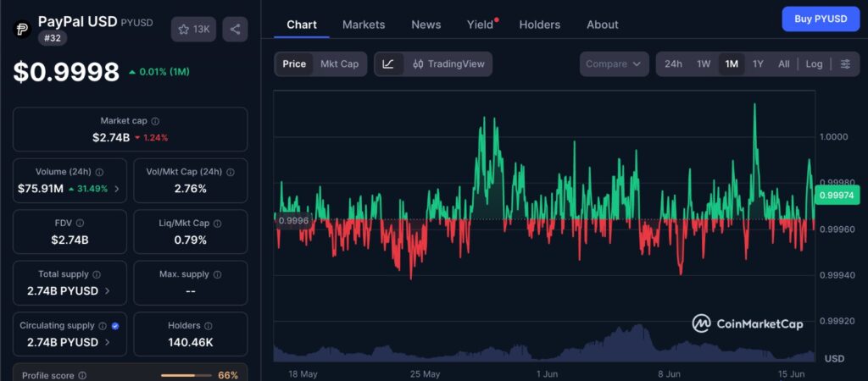
Task: Open the About tab
Action: [603, 25]
